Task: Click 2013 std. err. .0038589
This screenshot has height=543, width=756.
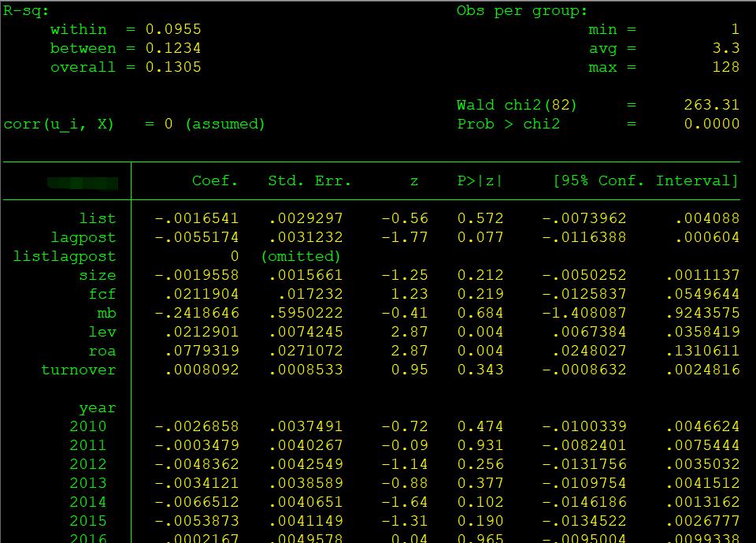Action: click(306, 483)
